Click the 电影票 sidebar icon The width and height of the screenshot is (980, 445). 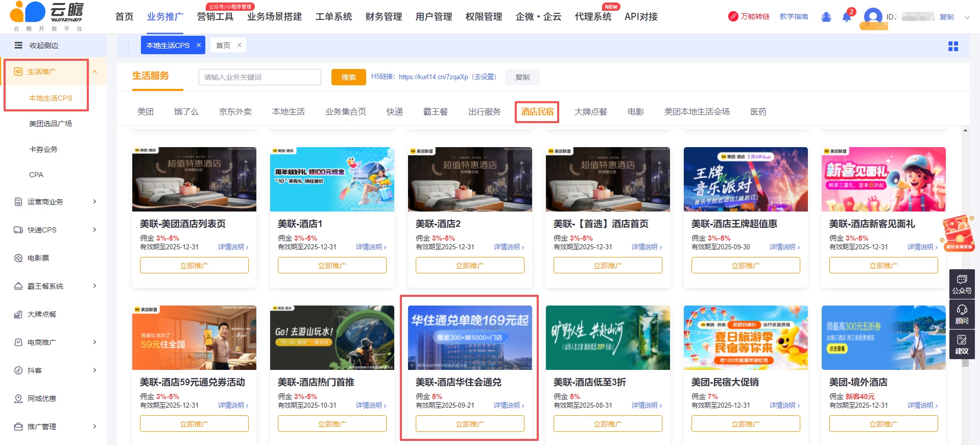pos(18,258)
